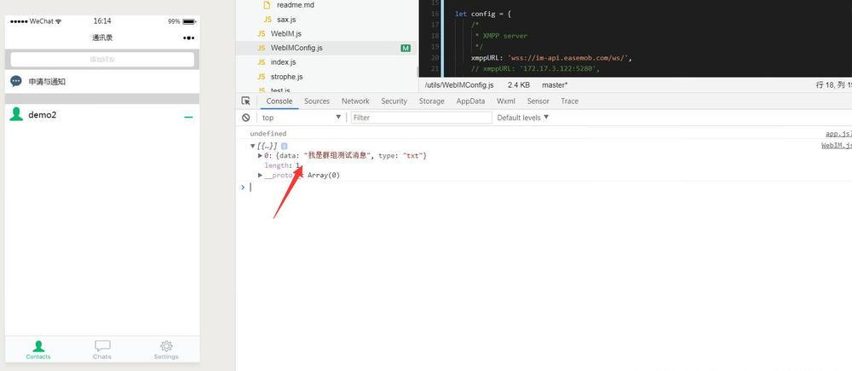Expand the __proto__ Array(0) entry
This screenshot has width=862, height=371.
(260, 175)
